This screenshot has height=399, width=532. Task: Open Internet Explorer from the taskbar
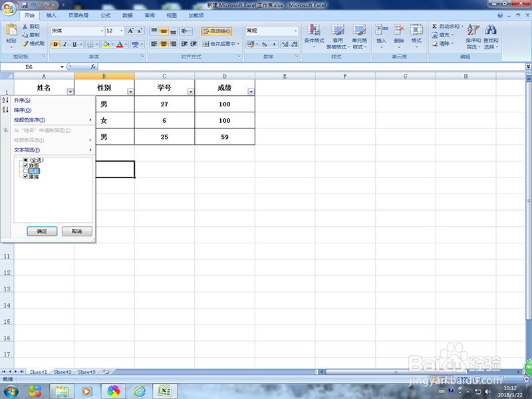point(140,391)
